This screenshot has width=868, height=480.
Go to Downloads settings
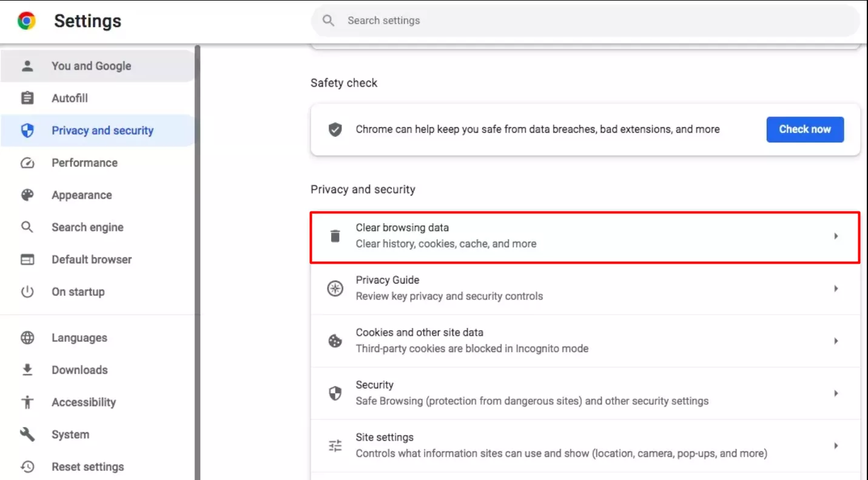click(x=79, y=370)
